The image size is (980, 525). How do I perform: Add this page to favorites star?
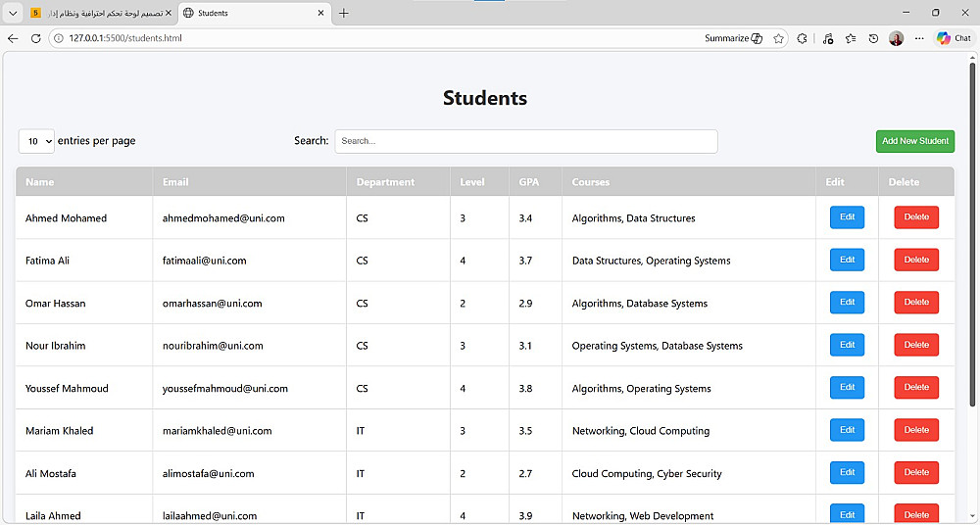pyautogui.click(x=779, y=38)
